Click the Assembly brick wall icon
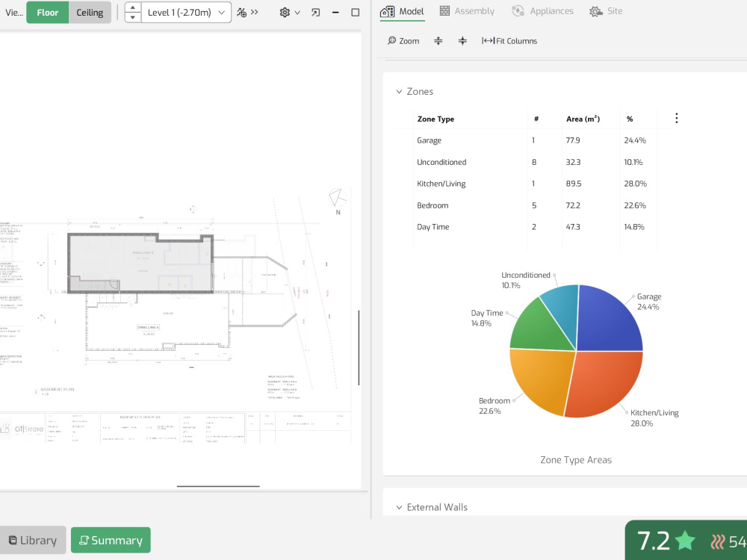Image resolution: width=747 pixels, height=560 pixels. click(x=444, y=11)
